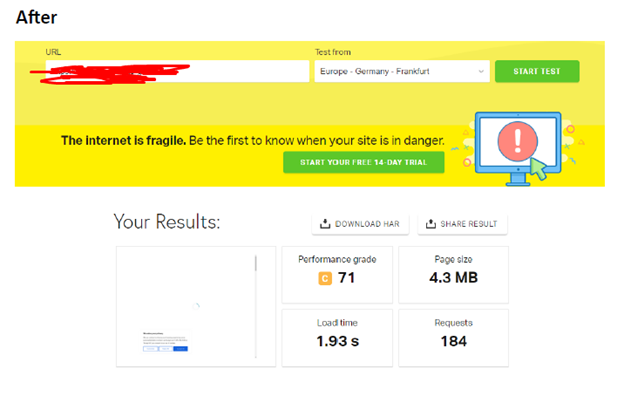Click the chevron arrow in the location dropdown
This screenshot has width=624, height=403.
point(481,72)
